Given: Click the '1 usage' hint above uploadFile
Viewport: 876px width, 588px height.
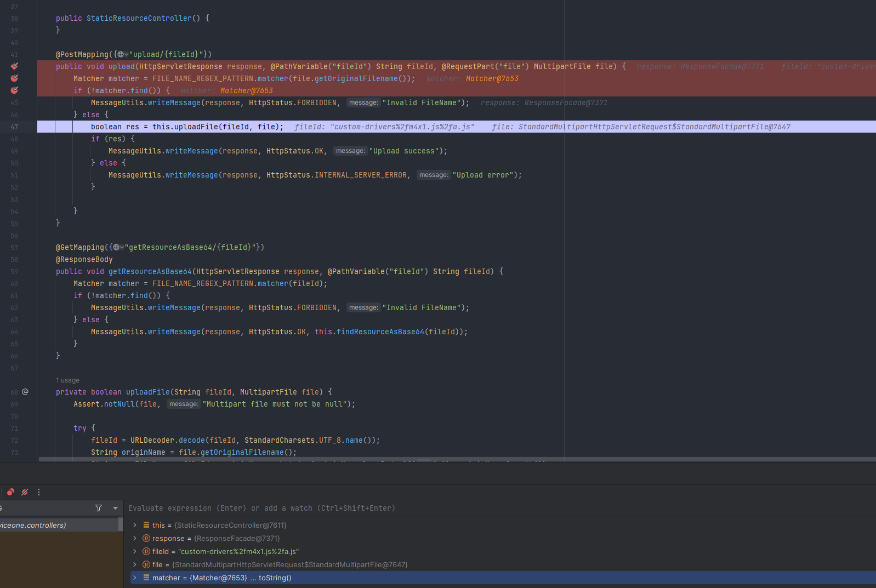Looking at the screenshot, I should [x=67, y=380].
